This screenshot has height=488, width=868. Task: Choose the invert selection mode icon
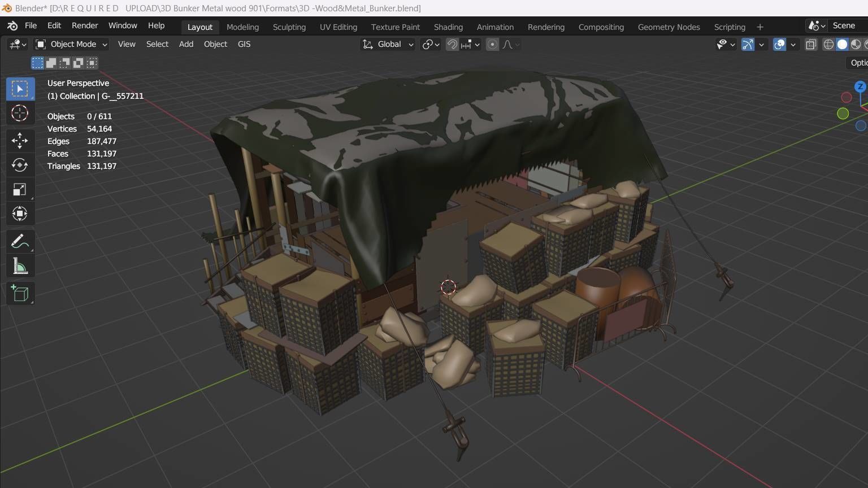pos(78,63)
